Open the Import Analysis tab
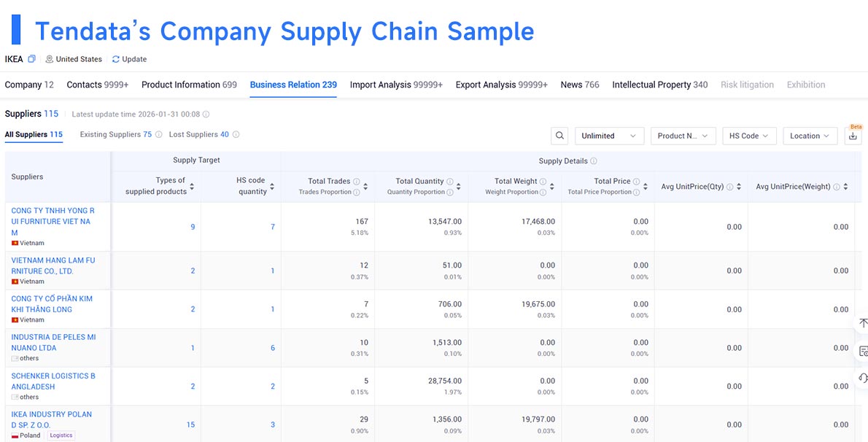 pos(396,85)
